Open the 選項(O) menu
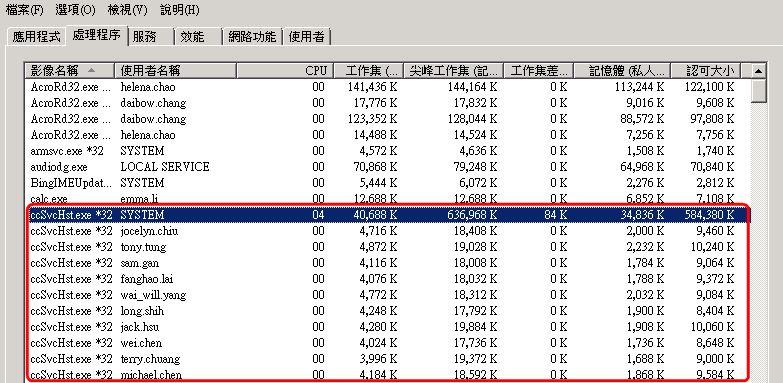The width and height of the screenshot is (783, 383). [x=75, y=9]
